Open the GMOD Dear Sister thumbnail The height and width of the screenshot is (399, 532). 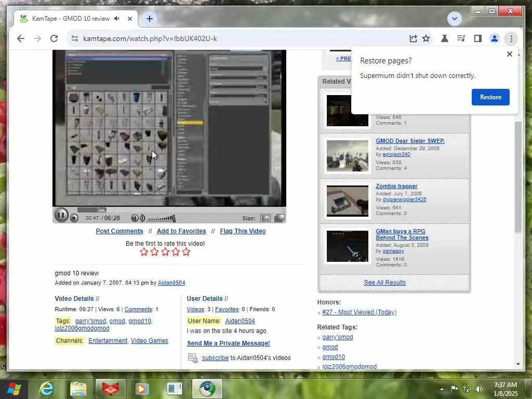pyautogui.click(x=347, y=156)
